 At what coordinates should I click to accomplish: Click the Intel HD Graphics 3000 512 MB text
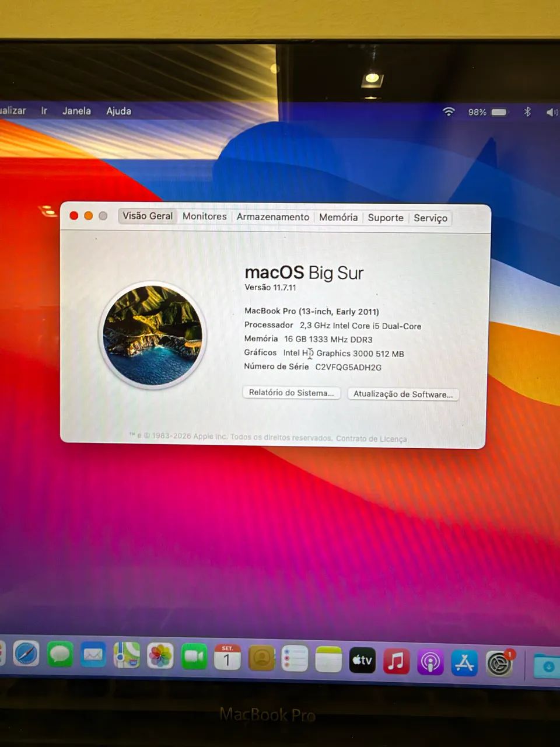point(344,353)
